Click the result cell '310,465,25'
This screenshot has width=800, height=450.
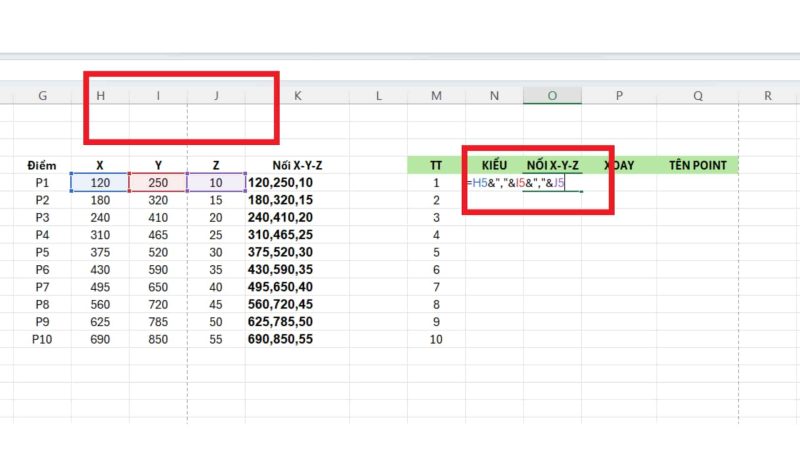pyautogui.click(x=297, y=235)
